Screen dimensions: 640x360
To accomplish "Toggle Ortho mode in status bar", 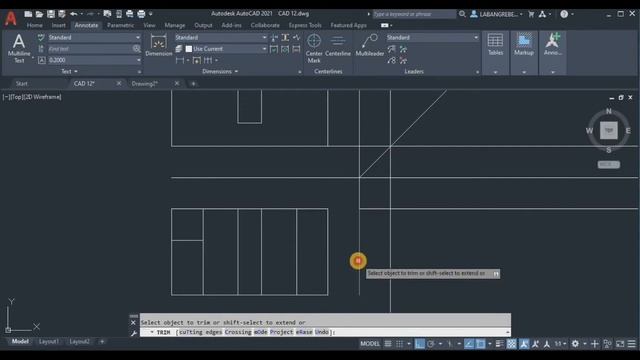I will [419, 344].
